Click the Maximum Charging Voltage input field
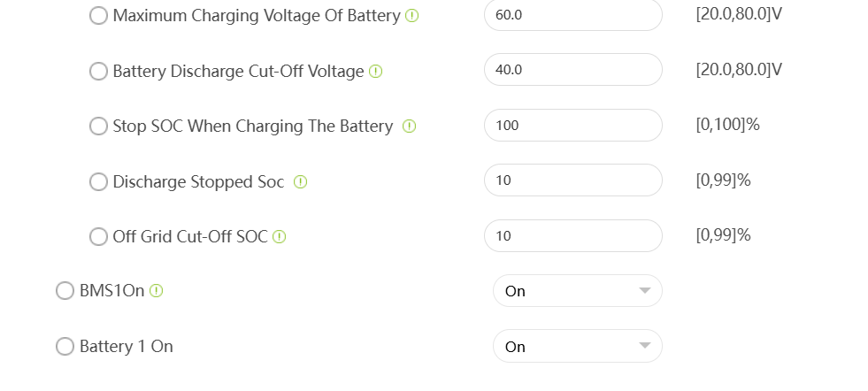 pyautogui.click(x=572, y=15)
